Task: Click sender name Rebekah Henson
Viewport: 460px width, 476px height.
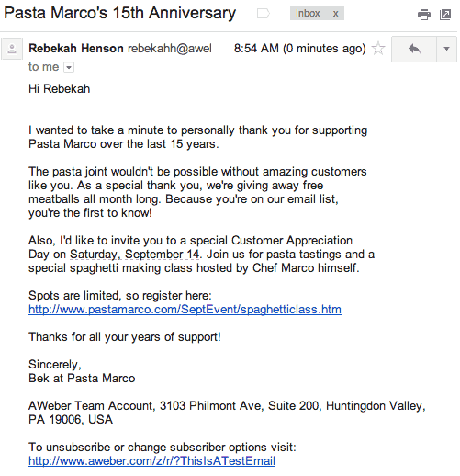Action: coord(76,49)
